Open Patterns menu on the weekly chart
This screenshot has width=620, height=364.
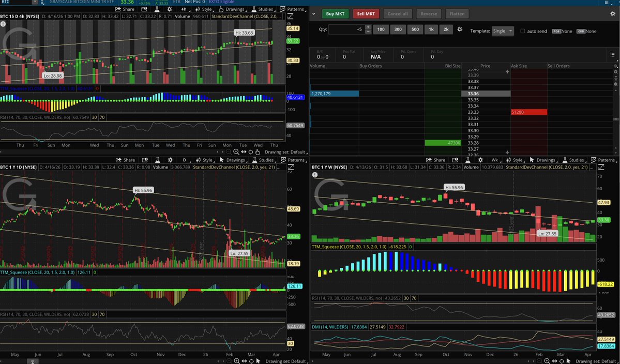point(602,160)
